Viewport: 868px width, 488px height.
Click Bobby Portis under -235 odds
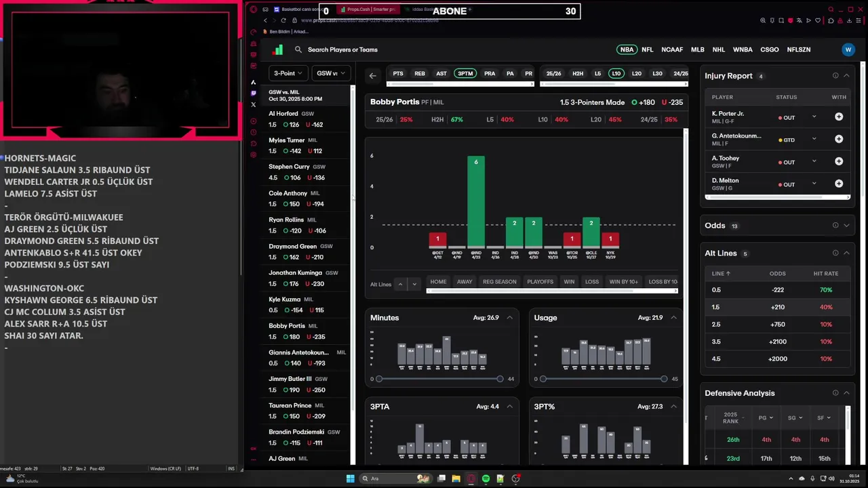point(672,102)
